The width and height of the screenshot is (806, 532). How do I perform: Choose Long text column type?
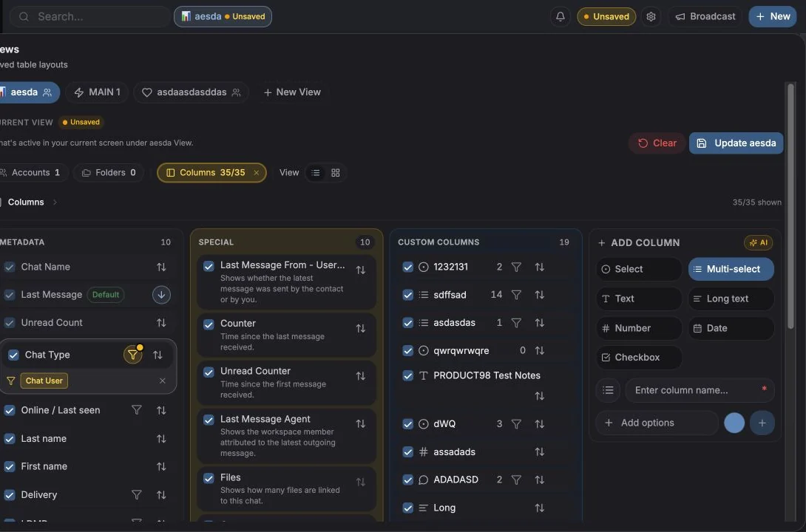pyautogui.click(x=731, y=299)
